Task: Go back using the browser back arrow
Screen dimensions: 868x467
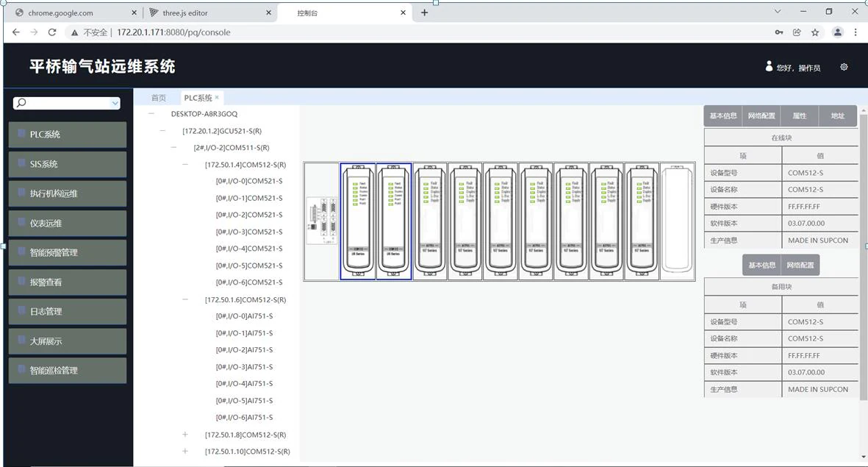Action: point(16,32)
